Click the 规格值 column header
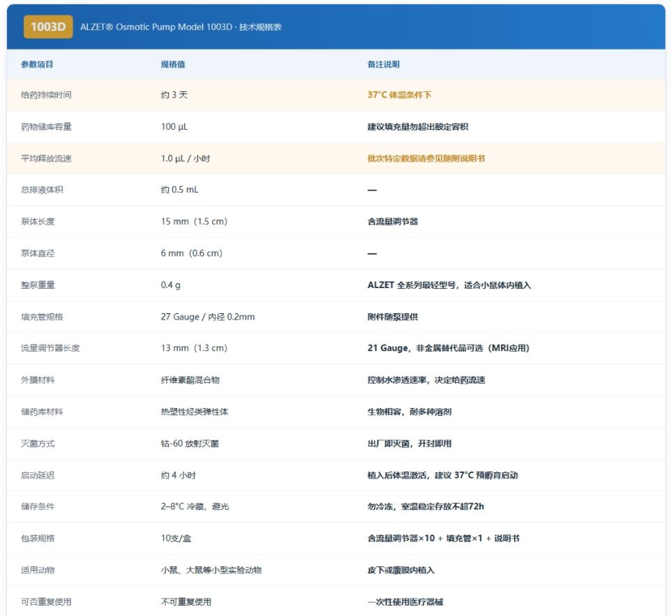Viewport: 672px width, 616px height. tap(170, 64)
